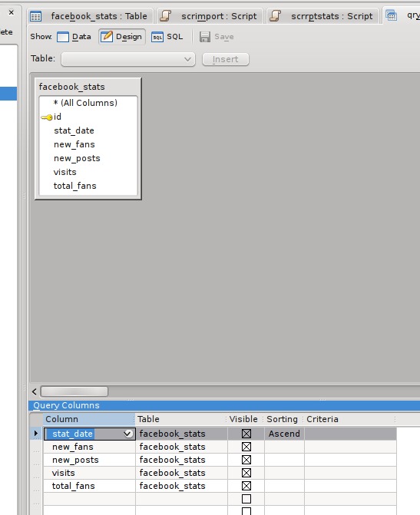This screenshot has height=515, width=420.
Task: Click the horizontal scrollbar thumb
Action: pos(74,391)
